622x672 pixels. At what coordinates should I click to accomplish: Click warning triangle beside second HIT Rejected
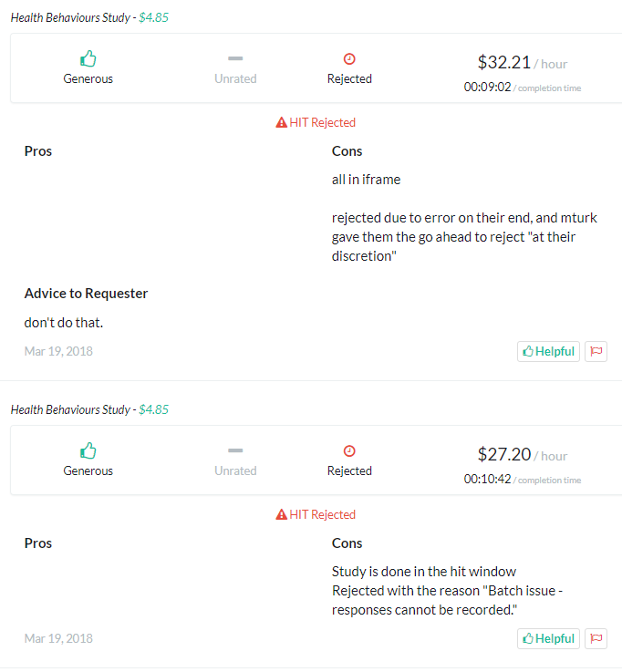[x=281, y=515]
